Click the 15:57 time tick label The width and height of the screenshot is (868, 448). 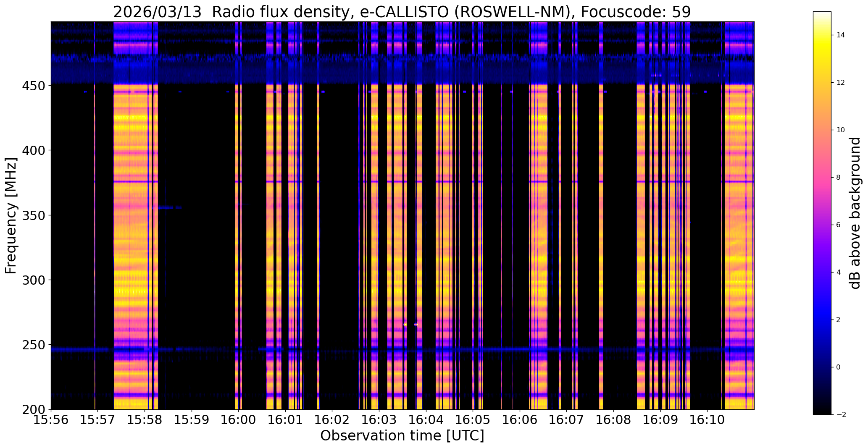click(x=97, y=419)
